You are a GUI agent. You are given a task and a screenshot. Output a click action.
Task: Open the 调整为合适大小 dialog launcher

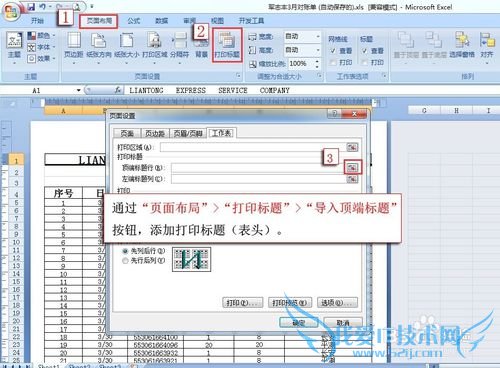click(319, 76)
